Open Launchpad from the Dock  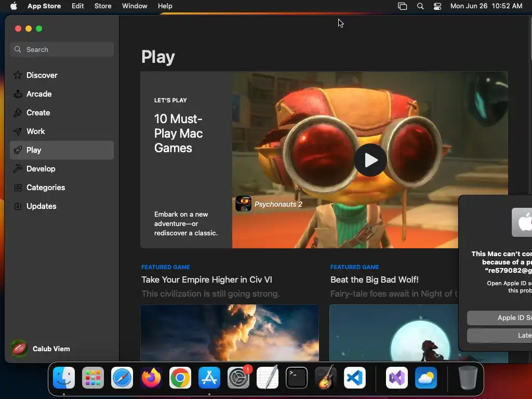[93, 378]
